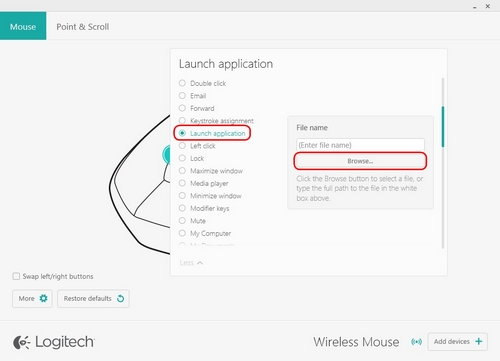
Task: Select the My Computer option
Action: click(x=182, y=233)
